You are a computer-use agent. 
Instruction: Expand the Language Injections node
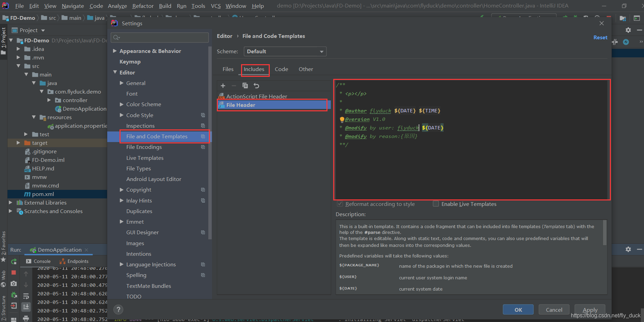click(122, 264)
